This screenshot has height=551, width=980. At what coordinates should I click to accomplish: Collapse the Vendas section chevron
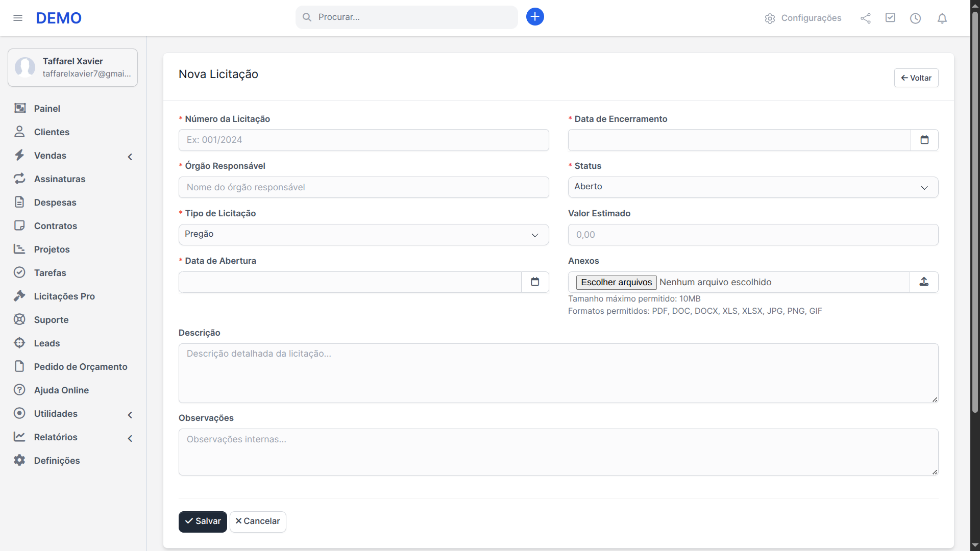tap(130, 157)
